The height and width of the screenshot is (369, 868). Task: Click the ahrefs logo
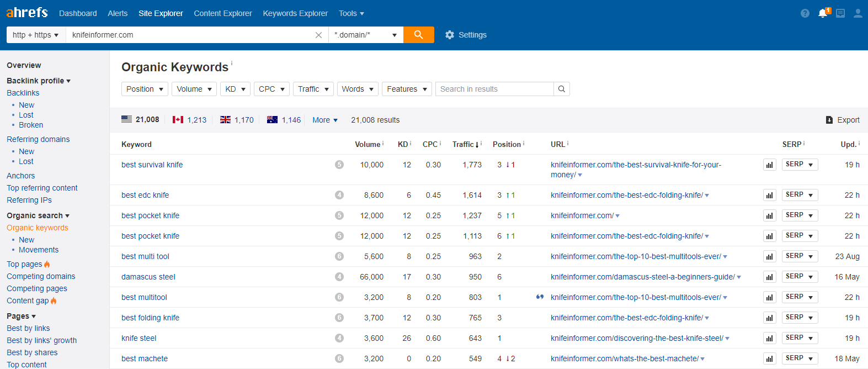(x=27, y=12)
